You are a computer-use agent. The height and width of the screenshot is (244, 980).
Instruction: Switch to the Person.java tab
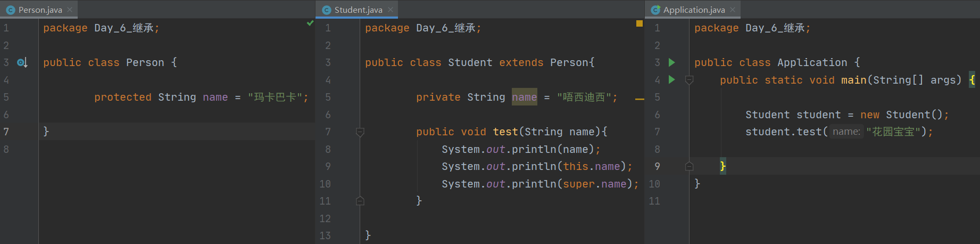coord(40,10)
